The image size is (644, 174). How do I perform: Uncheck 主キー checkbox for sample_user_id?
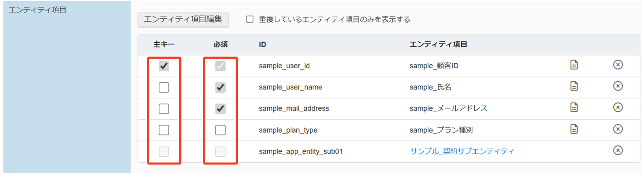tap(164, 66)
